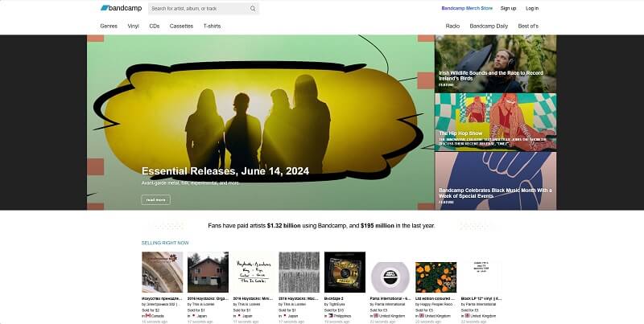Click the Philippines flag icon
Viewport: 644px width, 324px height.
tap(331, 316)
